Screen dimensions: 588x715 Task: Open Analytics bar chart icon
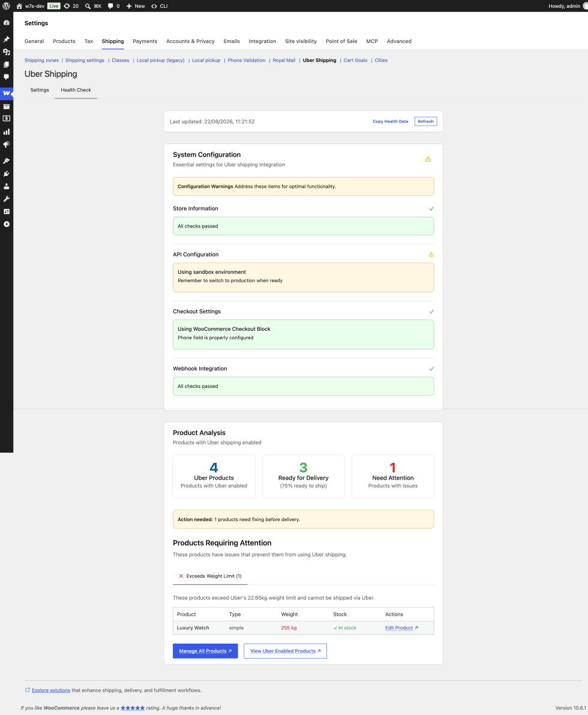tap(7, 132)
